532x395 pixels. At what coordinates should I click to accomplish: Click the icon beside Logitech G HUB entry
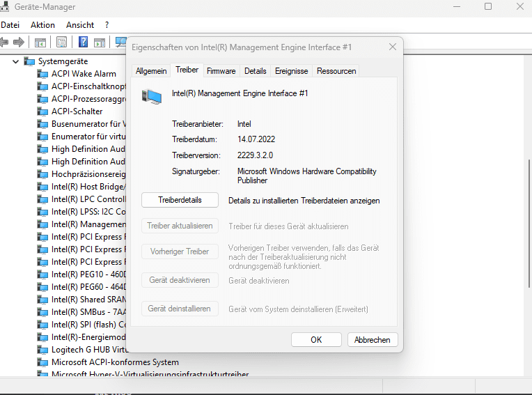[x=42, y=350]
